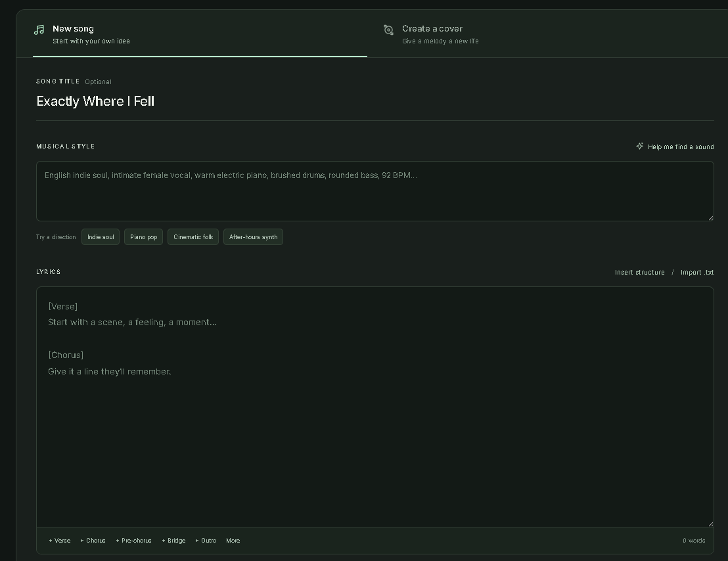Click the Lyrics box resize handle
728x561 pixels.
(710, 524)
